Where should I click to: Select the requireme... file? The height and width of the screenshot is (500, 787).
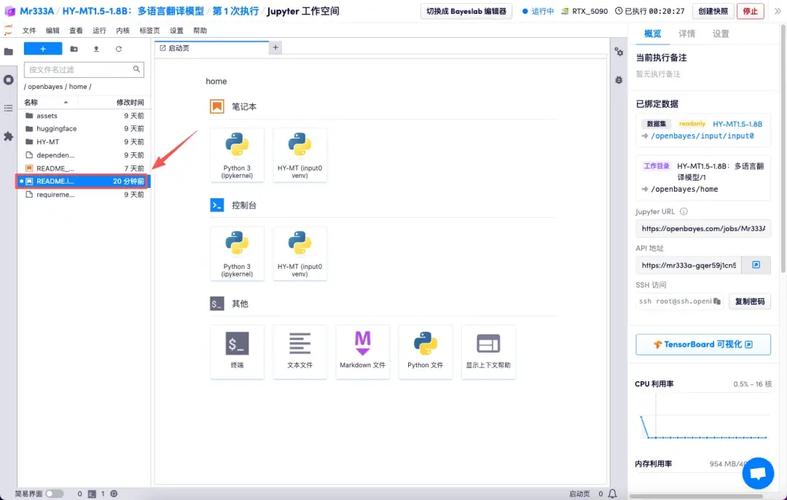pos(84,194)
